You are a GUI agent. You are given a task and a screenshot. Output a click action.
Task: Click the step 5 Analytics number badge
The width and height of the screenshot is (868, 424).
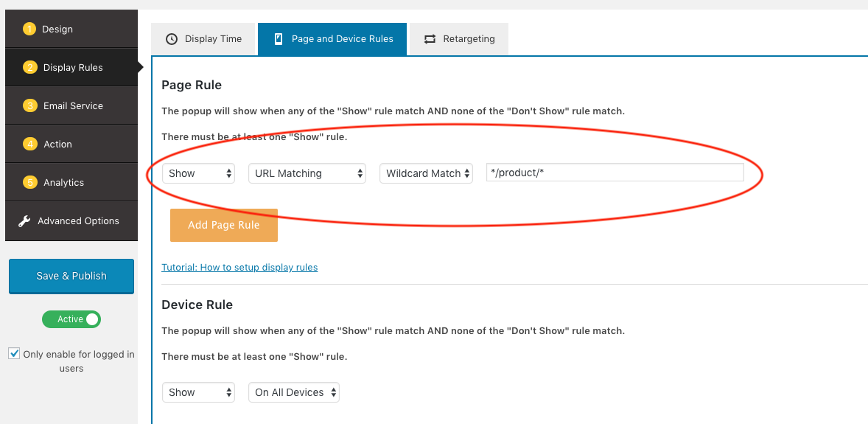[x=30, y=183]
